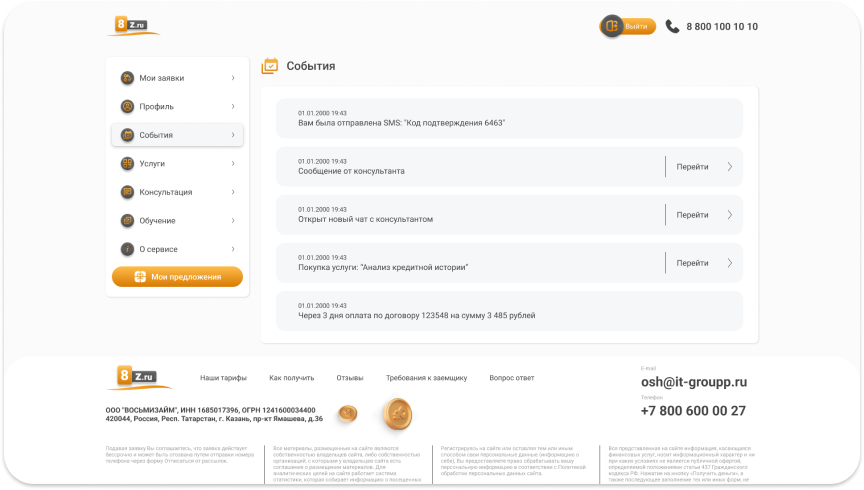Click the Профиль sidebar icon
Image resolution: width=864 pixels, height=490 pixels.
point(127,106)
